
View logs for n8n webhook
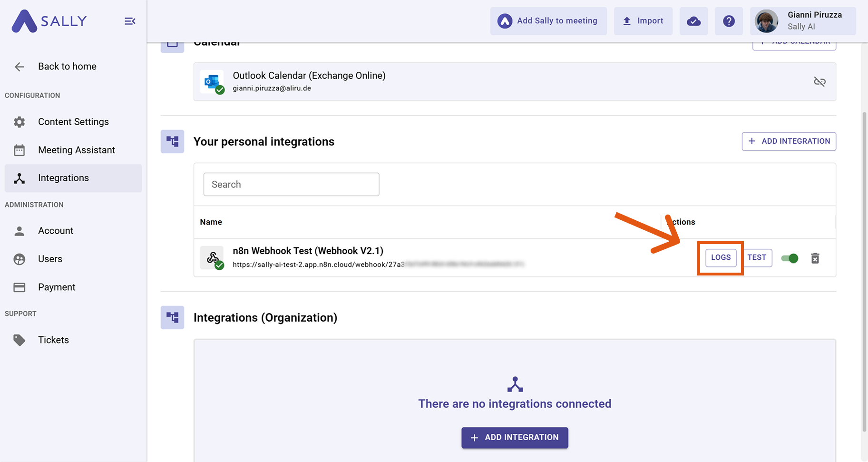pyautogui.click(x=721, y=257)
